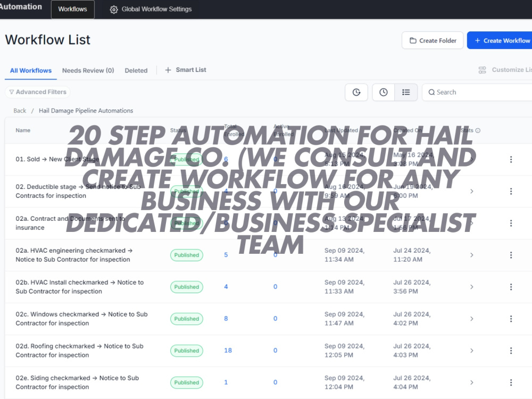Open options menu for 02a. HVAC engineering workflow
Viewport: 532px width, 399px height.
point(511,255)
